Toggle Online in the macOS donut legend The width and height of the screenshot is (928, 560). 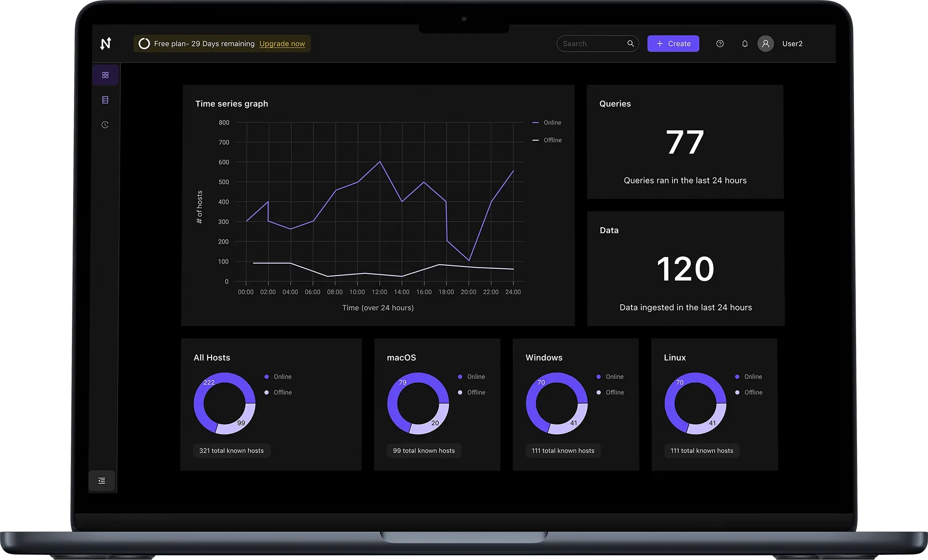pyautogui.click(x=471, y=377)
